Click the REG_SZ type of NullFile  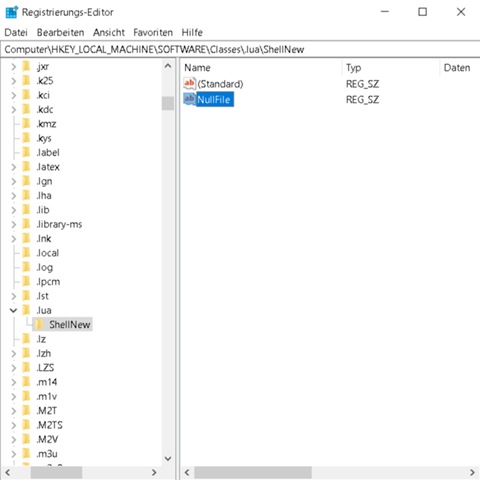click(x=362, y=99)
